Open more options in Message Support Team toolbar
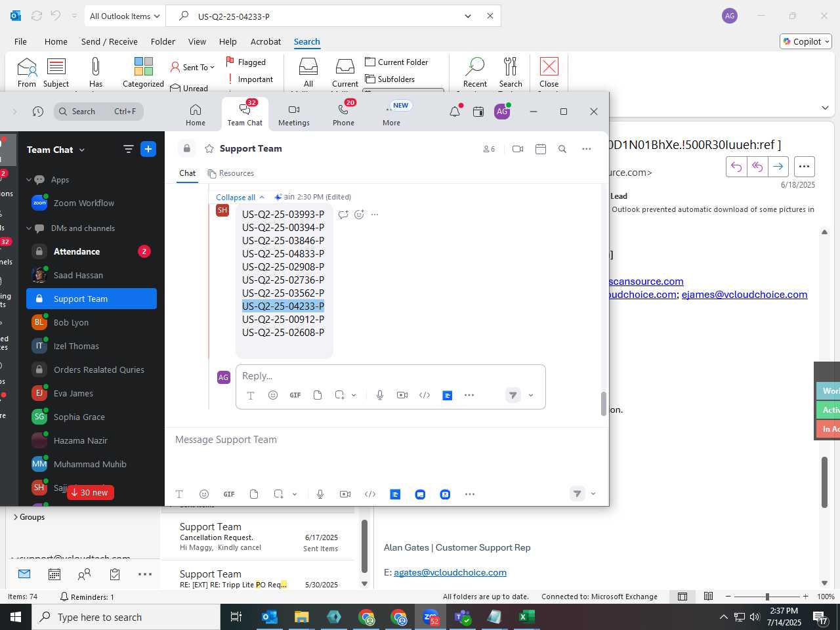The image size is (840, 630). (x=470, y=494)
